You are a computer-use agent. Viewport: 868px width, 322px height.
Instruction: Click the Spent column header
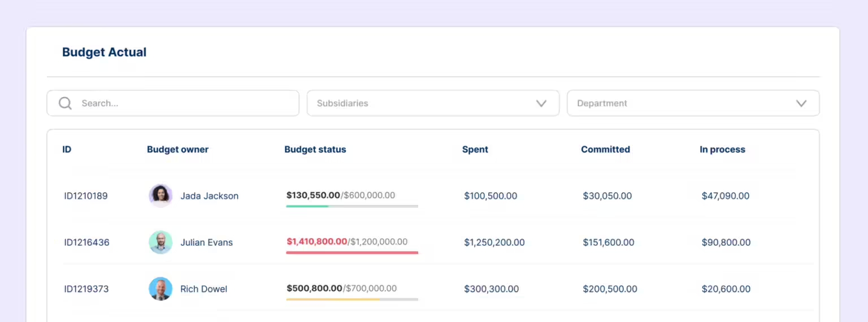(x=475, y=150)
